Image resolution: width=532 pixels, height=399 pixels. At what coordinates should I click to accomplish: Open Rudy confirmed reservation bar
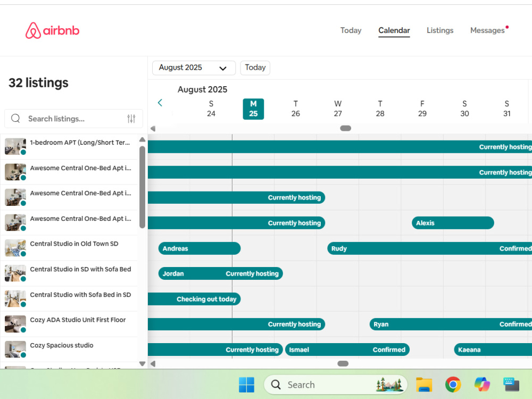429,248
